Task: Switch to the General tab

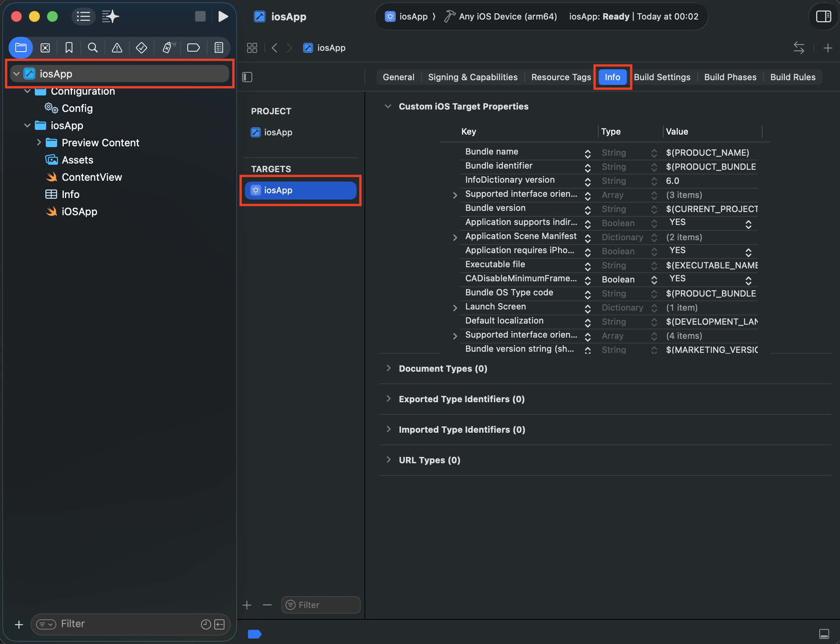Action: click(x=398, y=77)
